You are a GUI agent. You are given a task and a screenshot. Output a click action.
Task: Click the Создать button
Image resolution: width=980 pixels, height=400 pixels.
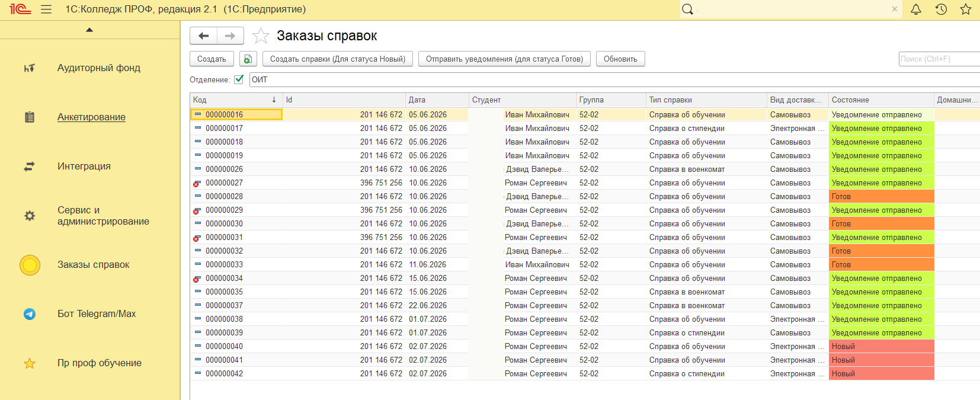click(212, 59)
